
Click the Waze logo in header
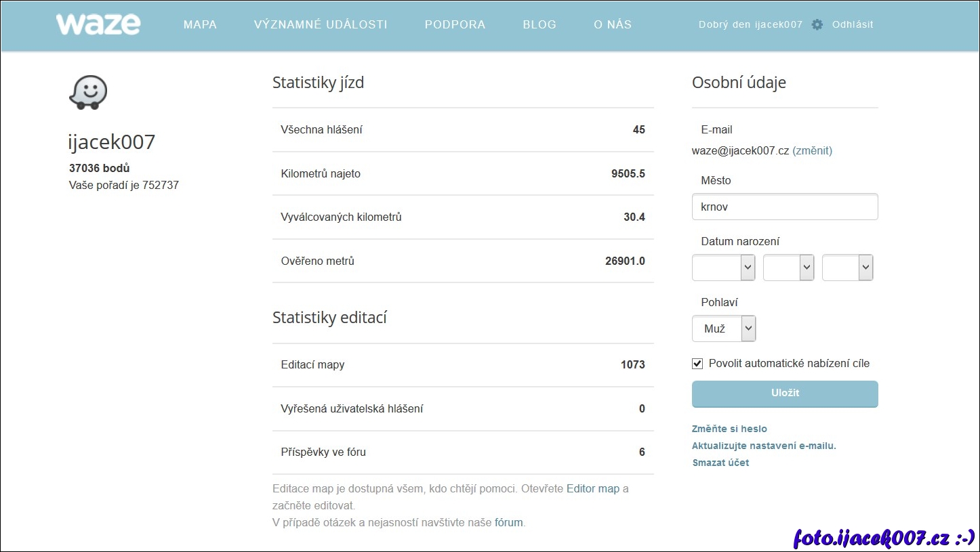(x=98, y=24)
